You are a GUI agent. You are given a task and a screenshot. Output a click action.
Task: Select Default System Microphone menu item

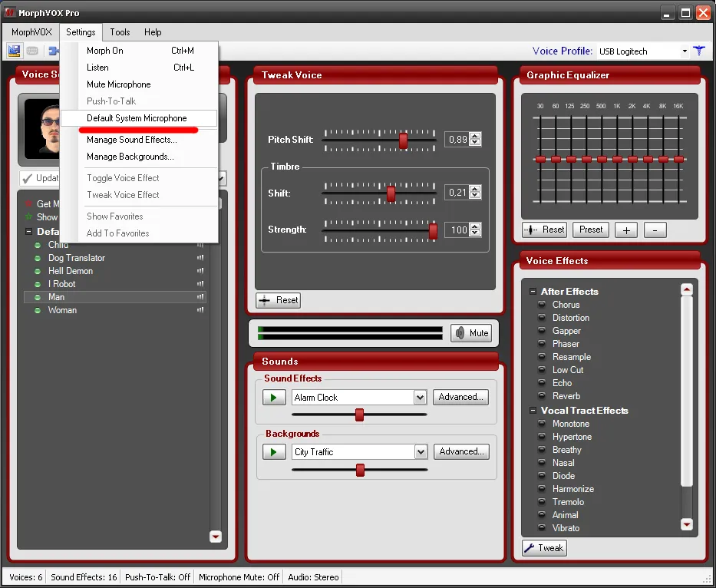pos(137,118)
